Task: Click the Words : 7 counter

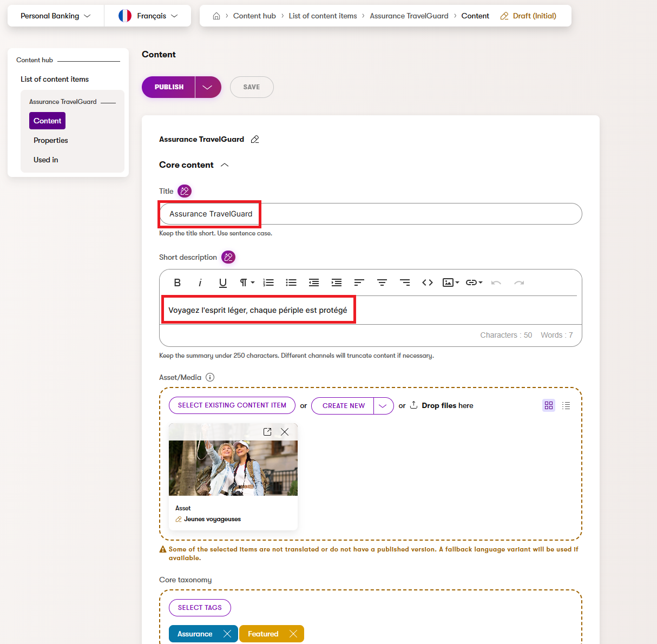Action: (557, 335)
